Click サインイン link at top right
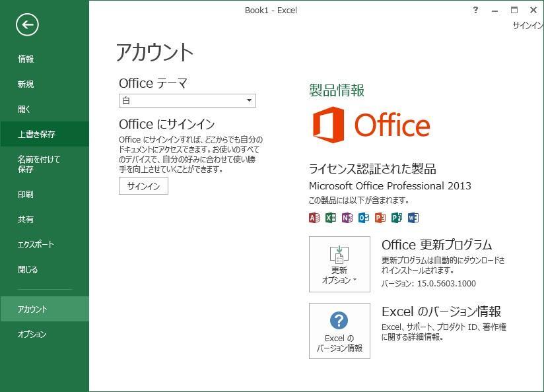Screen dimensions: 544x392 pyautogui.click(x=528, y=25)
